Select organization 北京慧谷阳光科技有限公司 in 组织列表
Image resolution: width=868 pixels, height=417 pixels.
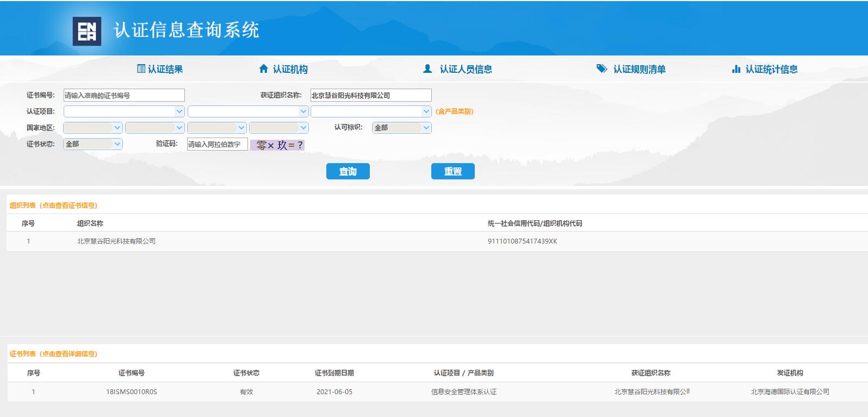tap(116, 241)
